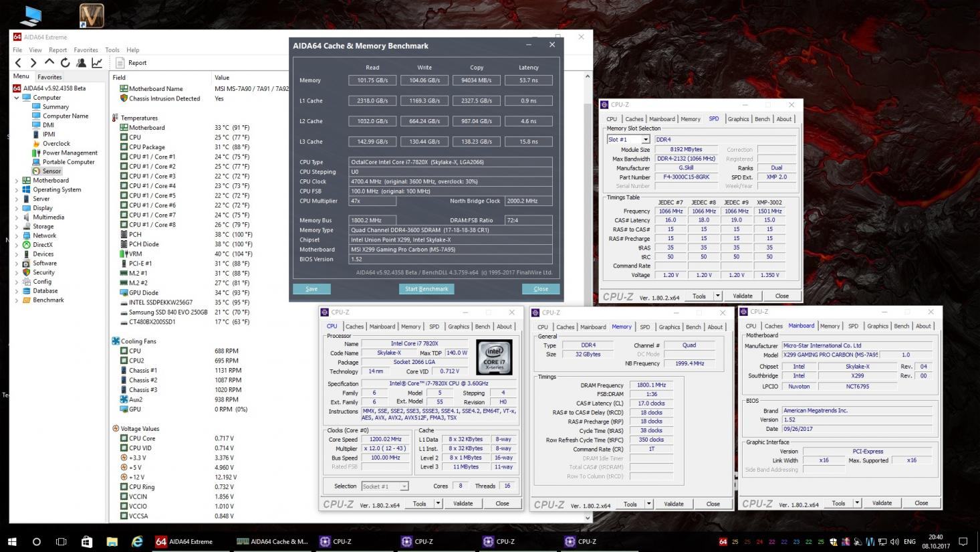Viewport: 980px width, 552px height.
Task: Open the notification action center icon
Action: pos(963,541)
